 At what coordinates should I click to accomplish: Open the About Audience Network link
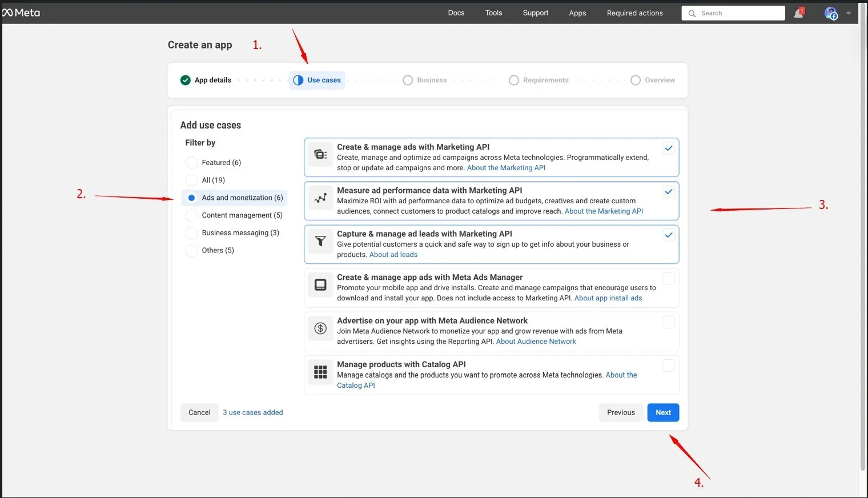click(536, 342)
